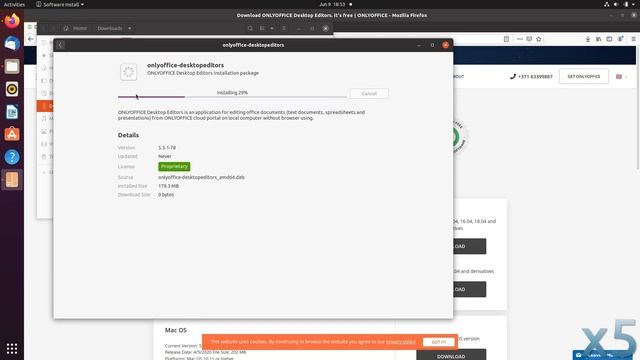The width and height of the screenshot is (640, 360).
Task: Save page to Pocket in Firefox
Action: pyautogui.click(x=529, y=39)
